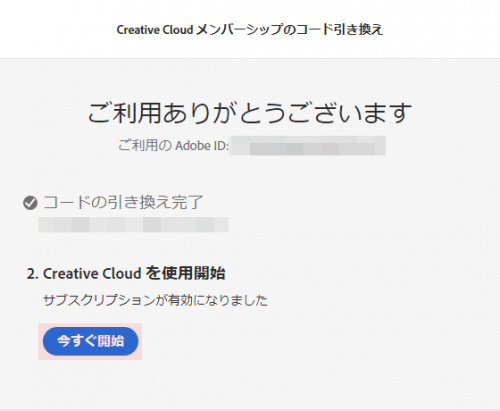Click the Creative Cloud words in page header
The width and height of the screenshot is (500, 411).
pyautogui.click(x=155, y=30)
